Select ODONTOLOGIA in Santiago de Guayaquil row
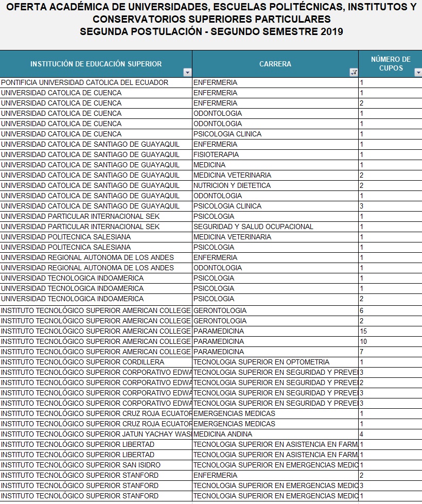Screen dimensions: 422x504 coord(275,196)
